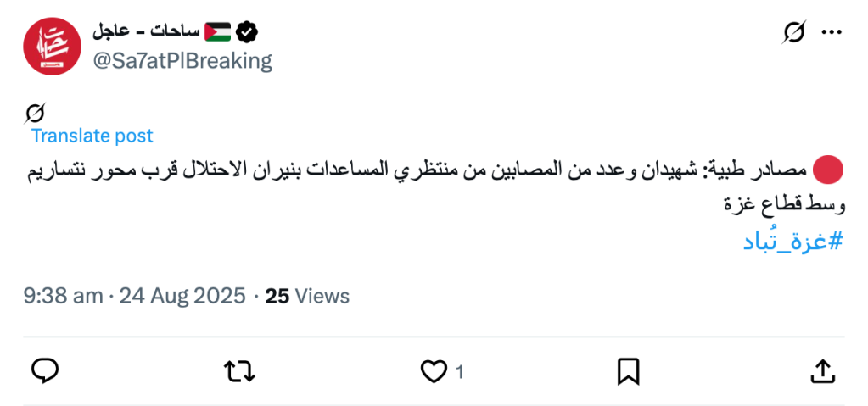868x406 pixels.
Task: Click the verified badge checkmark
Action: point(247,32)
